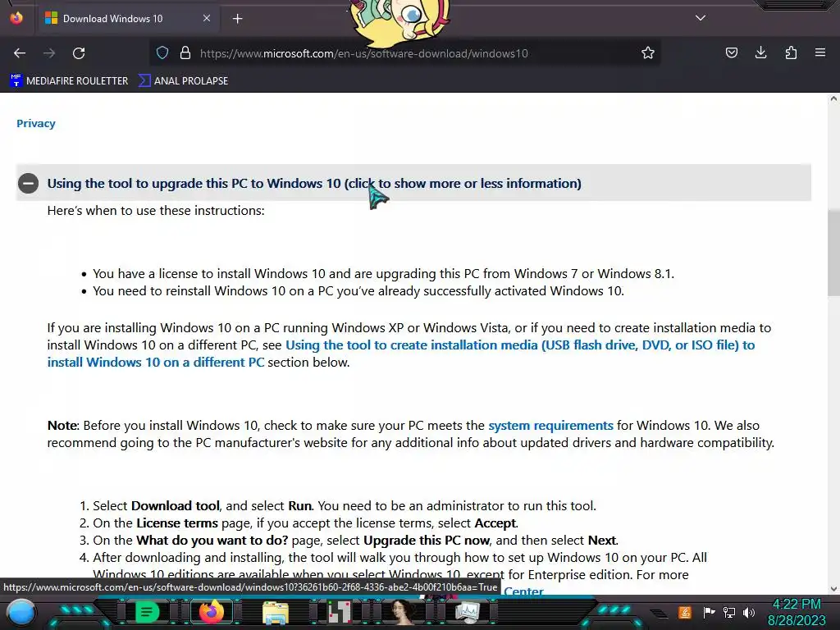Open the Save to Pocket icon
Viewport: 840px width, 630px height.
click(x=731, y=53)
